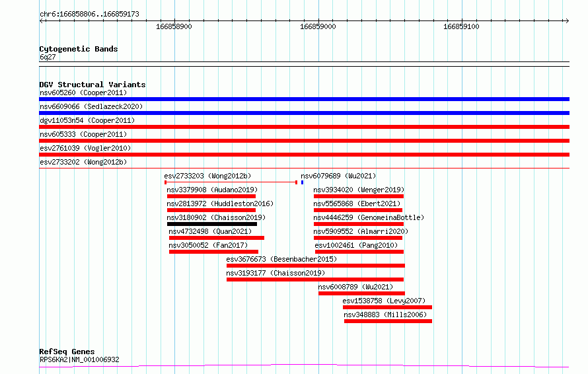Click the red bar under nsv6008789 (Wu2021)

[361, 293]
